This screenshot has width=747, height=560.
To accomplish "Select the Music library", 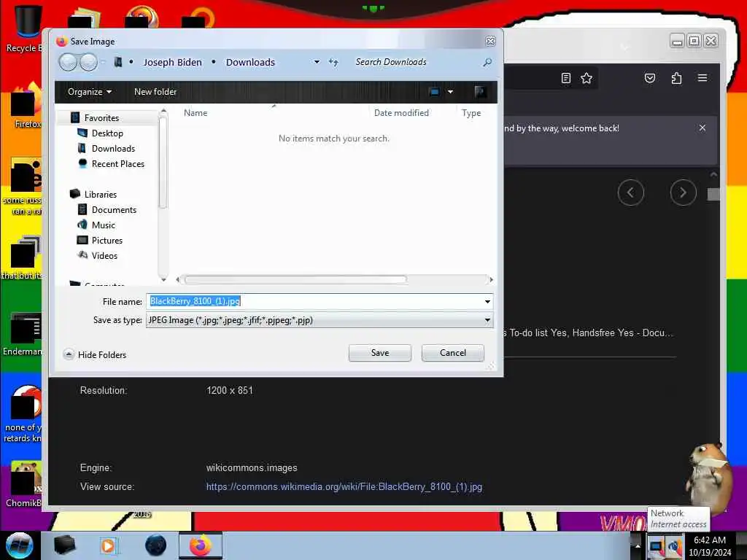I will click(x=104, y=225).
